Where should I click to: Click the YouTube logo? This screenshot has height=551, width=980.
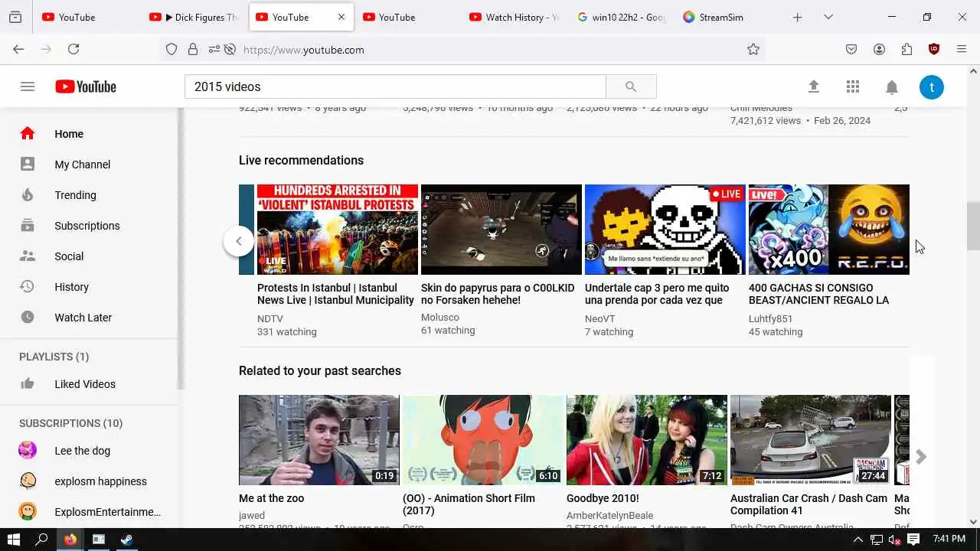pyautogui.click(x=86, y=86)
